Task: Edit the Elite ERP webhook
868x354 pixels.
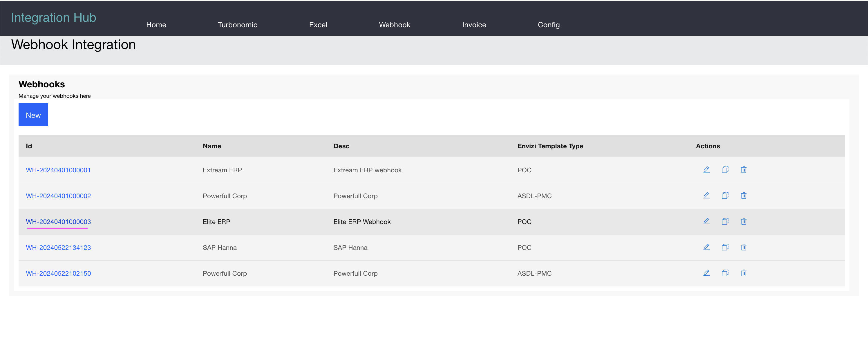Action: click(x=706, y=221)
